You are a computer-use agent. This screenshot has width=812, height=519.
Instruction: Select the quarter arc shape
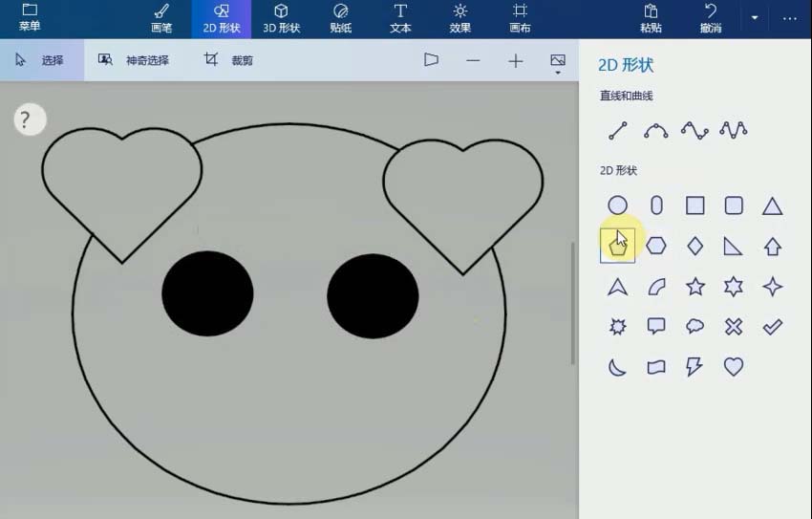656,287
